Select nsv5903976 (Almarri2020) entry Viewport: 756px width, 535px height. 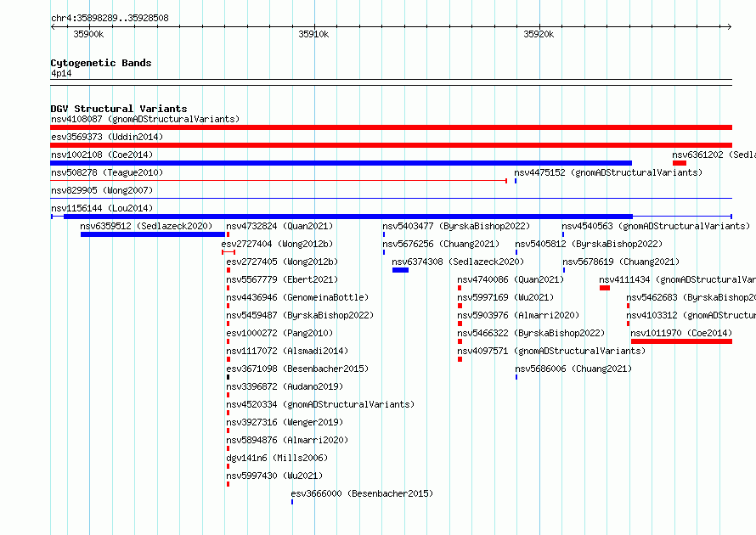coord(518,315)
